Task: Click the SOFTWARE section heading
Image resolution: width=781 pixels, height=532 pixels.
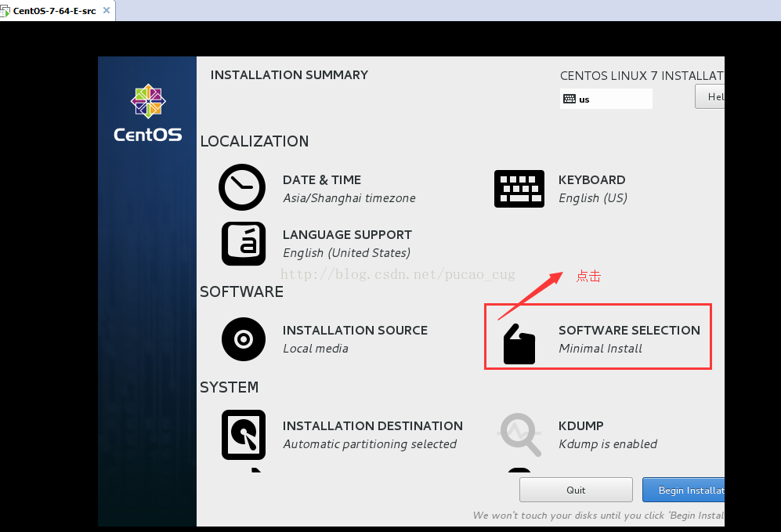Action: 241,292
